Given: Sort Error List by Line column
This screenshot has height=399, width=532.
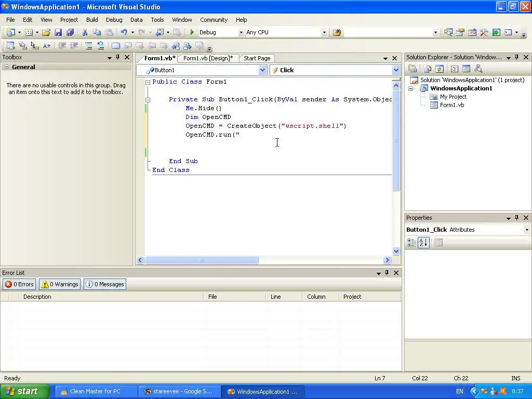Looking at the screenshot, I should click(x=284, y=297).
